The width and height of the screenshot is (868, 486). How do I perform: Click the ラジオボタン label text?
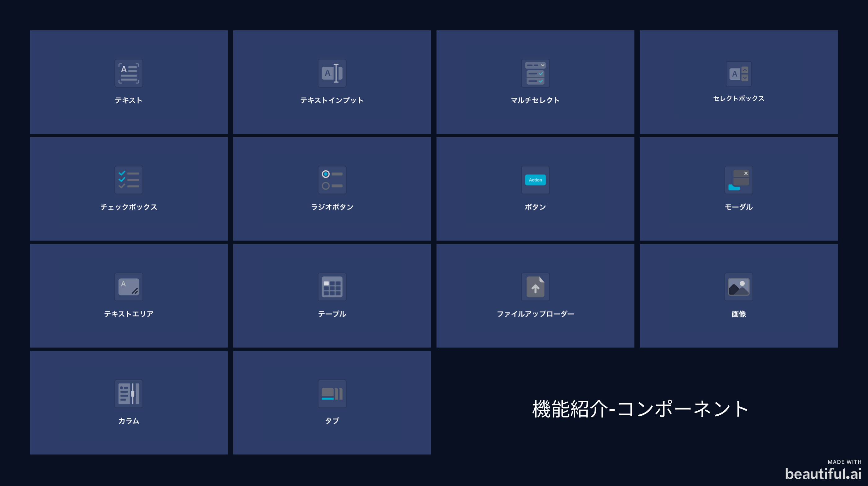pyautogui.click(x=332, y=207)
